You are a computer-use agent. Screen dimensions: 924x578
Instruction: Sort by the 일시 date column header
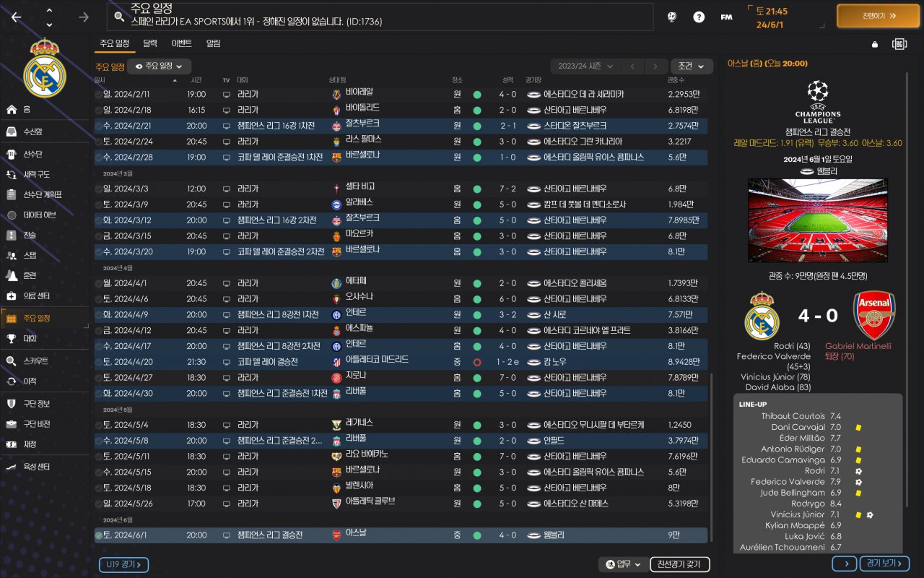[100, 80]
